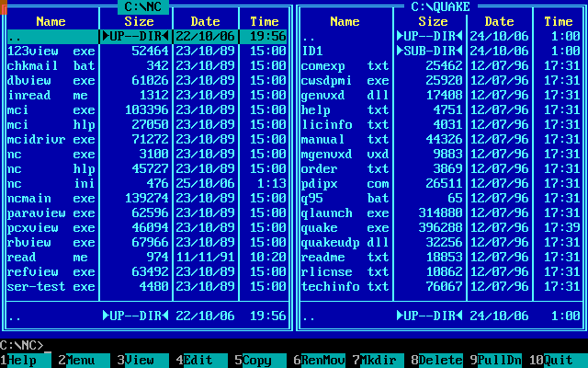This screenshot has width=588, height=368.
Task: Select the file nc ini
Action: pos(147,184)
